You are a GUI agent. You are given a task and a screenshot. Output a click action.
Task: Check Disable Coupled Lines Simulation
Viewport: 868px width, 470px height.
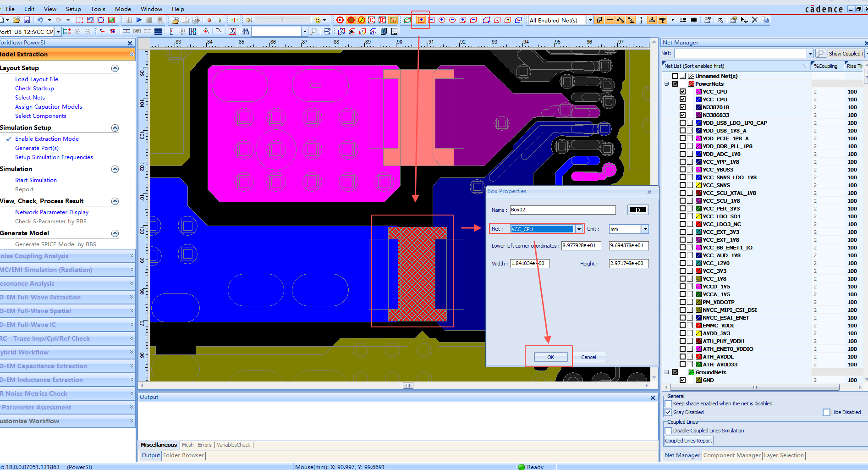click(669, 431)
